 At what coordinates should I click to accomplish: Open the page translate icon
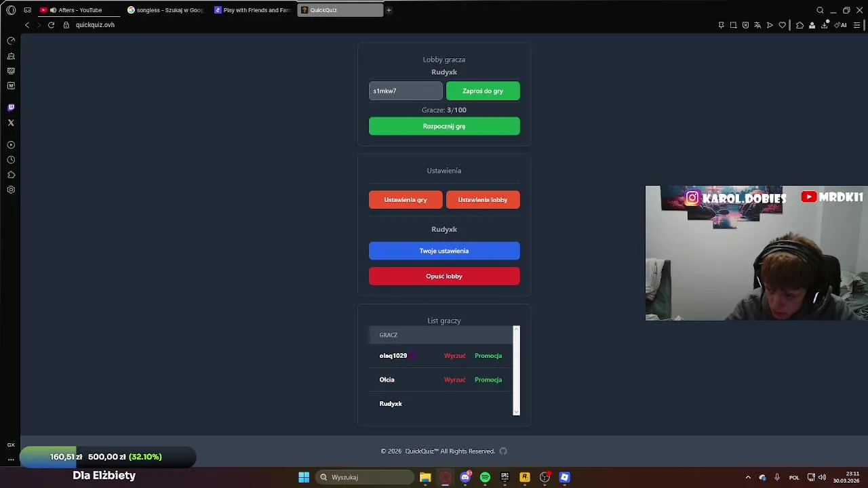tap(757, 25)
